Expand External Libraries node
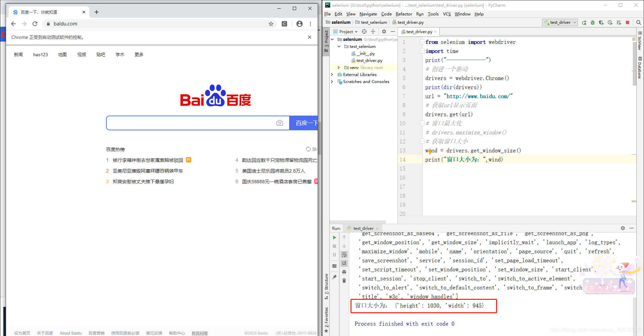The width and height of the screenshot is (644, 336). (x=332, y=75)
